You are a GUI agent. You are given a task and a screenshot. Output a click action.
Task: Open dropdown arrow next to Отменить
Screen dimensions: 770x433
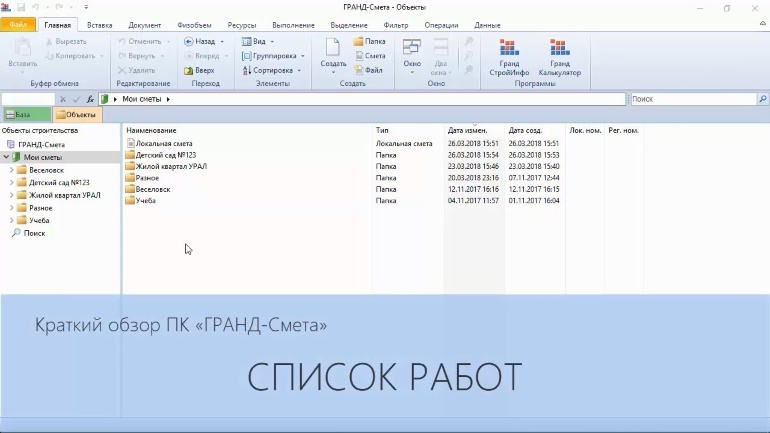point(168,42)
